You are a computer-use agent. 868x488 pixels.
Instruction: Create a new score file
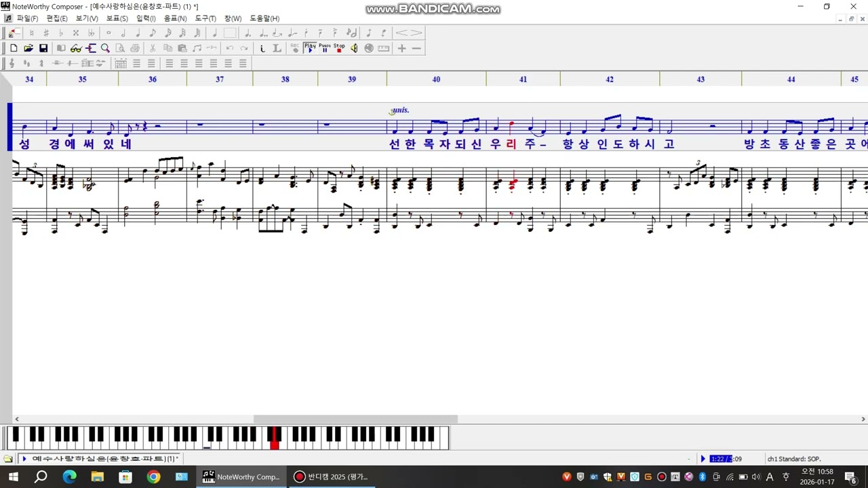point(14,48)
